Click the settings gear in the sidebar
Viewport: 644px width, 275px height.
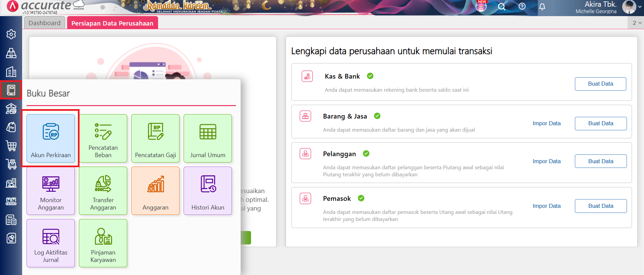point(11,34)
